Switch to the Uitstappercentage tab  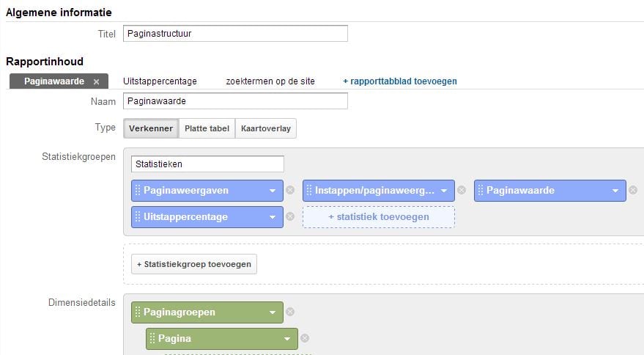pos(160,81)
